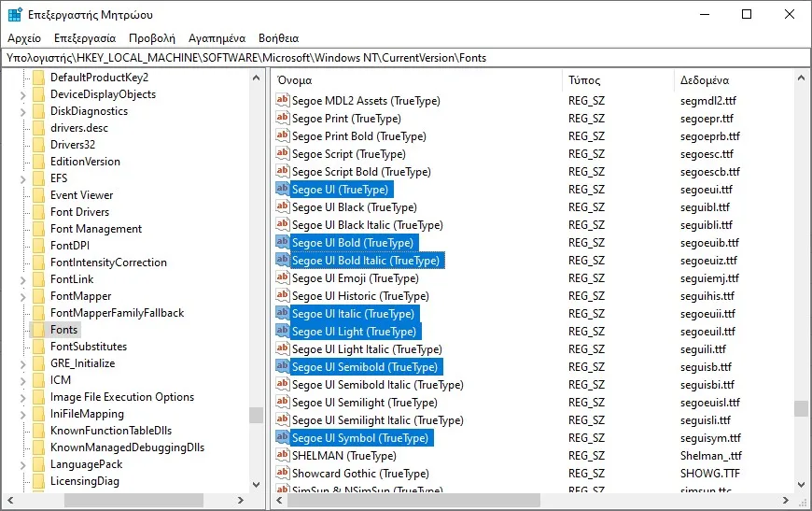Click the folder icon of FontSubstitutes key

pos(38,347)
